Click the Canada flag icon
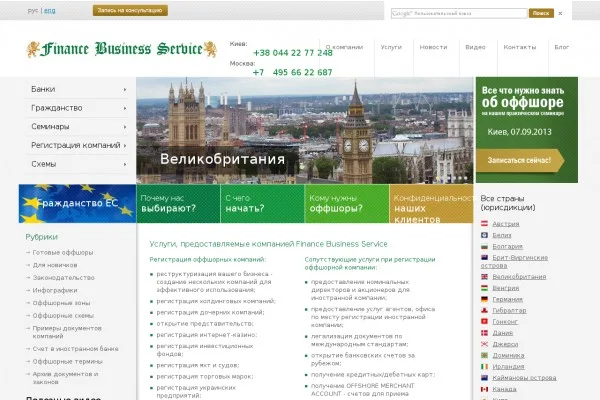 point(484,389)
